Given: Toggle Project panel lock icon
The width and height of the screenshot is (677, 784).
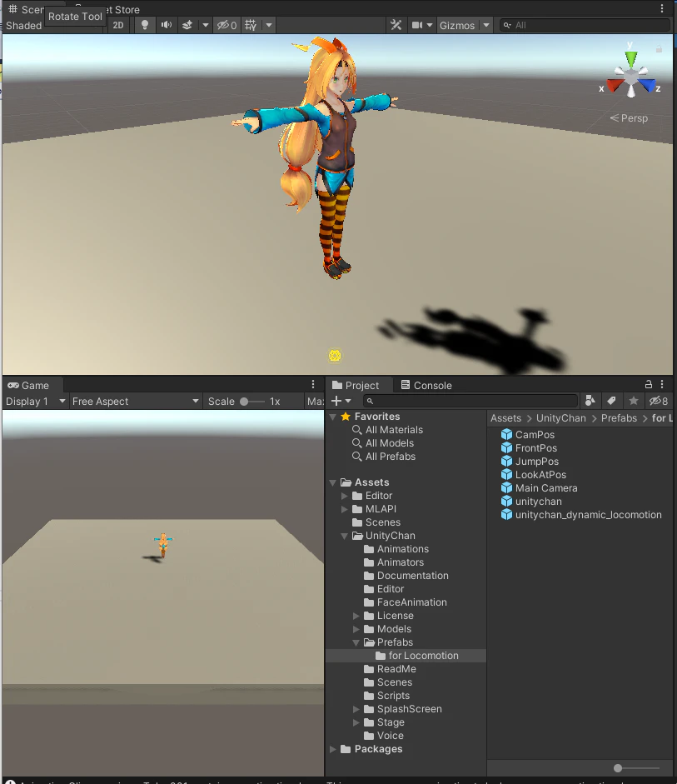Looking at the screenshot, I should pyautogui.click(x=649, y=384).
